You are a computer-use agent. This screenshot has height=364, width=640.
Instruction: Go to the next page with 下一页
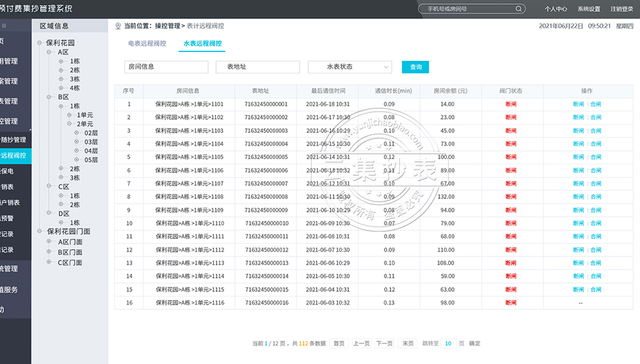(384, 343)
